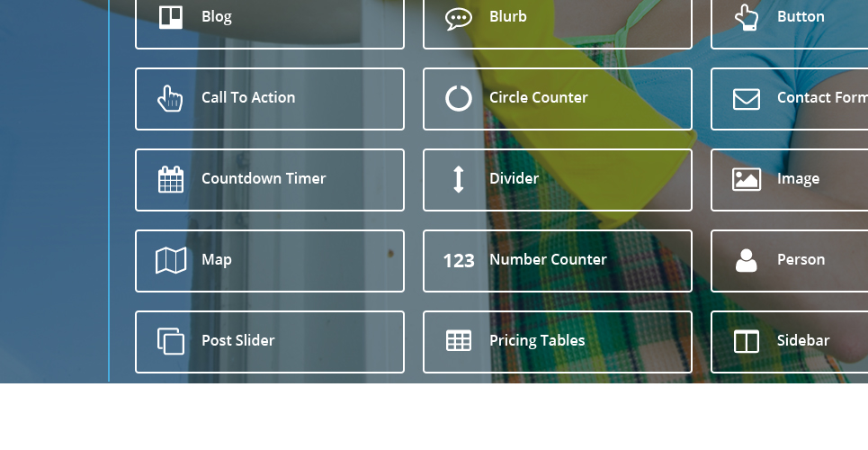The height and width of the screenshot is (450, 868).
Task: Click the Blog module layout icon
Action: point(171,17)
